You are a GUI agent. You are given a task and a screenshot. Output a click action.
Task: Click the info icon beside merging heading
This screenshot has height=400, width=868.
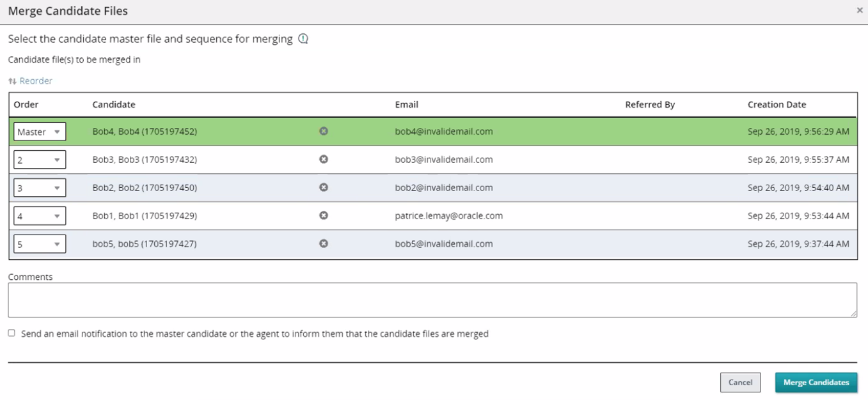coord(303,39)
